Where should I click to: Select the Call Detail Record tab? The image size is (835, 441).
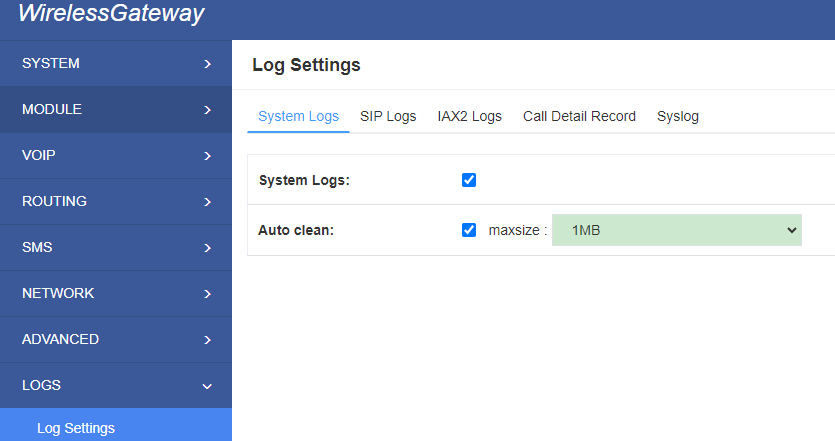579,116
